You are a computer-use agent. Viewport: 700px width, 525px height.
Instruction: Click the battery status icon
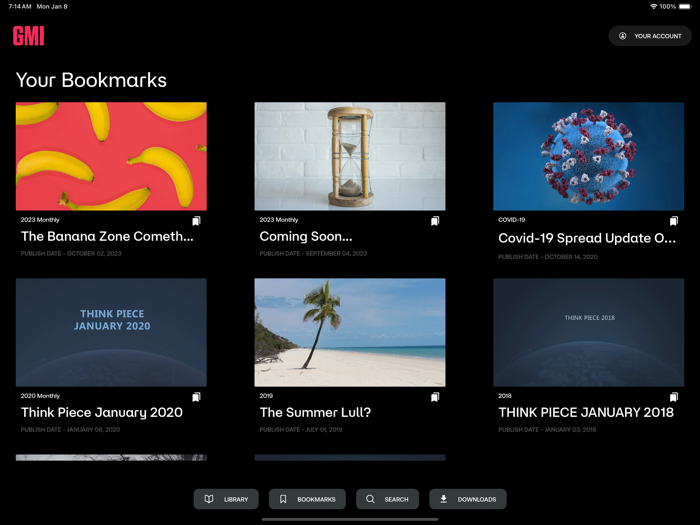click(685, 6)
